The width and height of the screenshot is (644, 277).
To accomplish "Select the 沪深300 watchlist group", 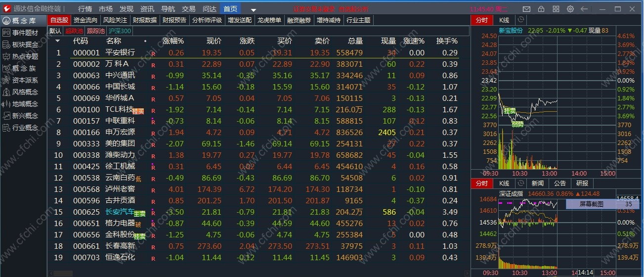I will [x=120, y=31].
